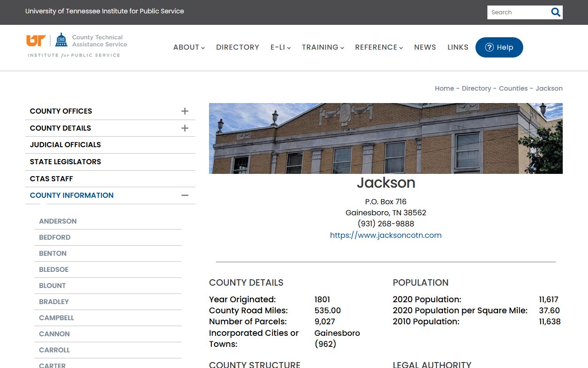Click the COUNTY INFORMATION sidebar label
This screenshot has width=588, height=368.
[72, 195]
